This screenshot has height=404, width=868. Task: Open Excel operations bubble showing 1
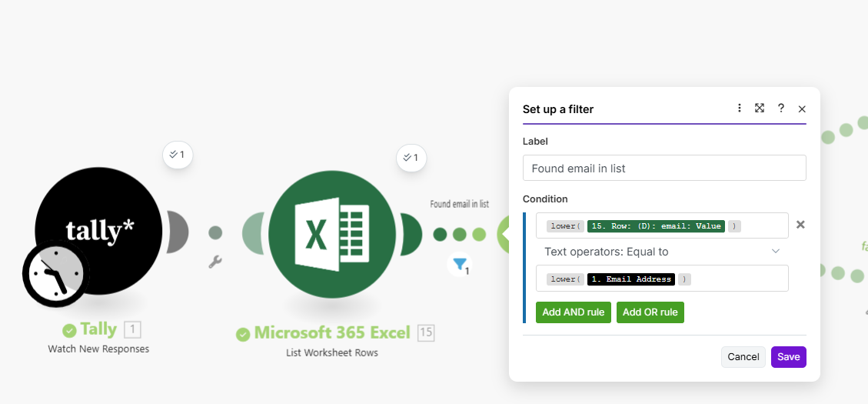(411, 158)
